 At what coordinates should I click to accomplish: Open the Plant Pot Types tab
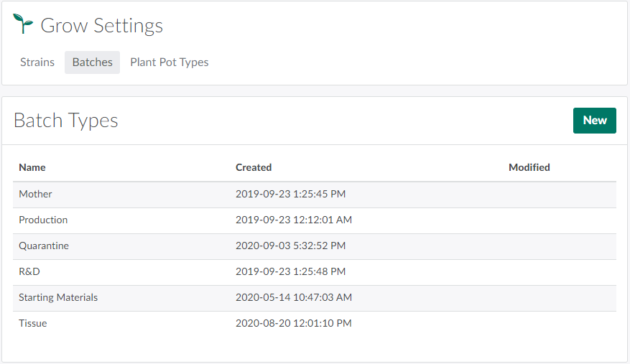pyautogui.click(x=170, y=62)
